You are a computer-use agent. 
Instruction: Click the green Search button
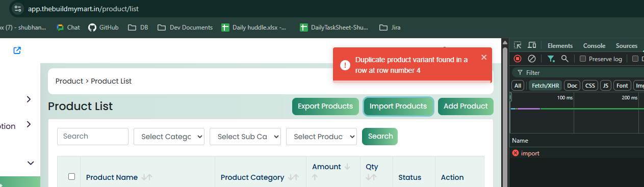click(380, 137)
